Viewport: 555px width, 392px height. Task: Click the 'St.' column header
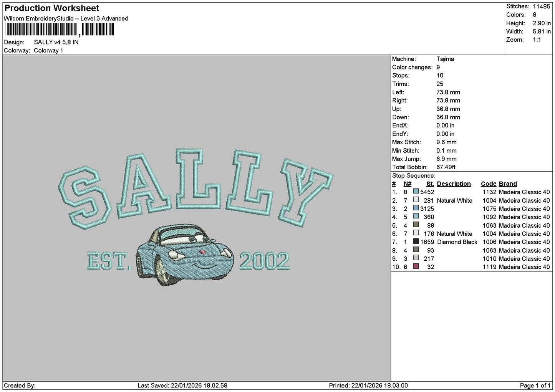(x=430, y=184)
